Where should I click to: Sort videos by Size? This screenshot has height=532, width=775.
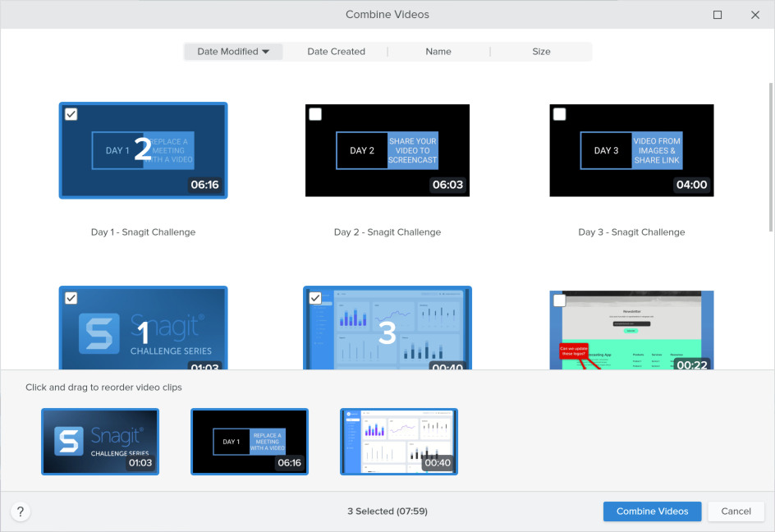click(541, 52)
